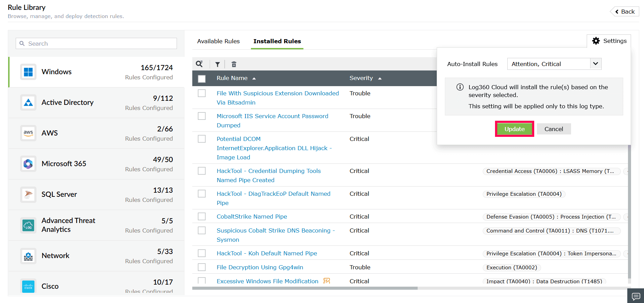The width and height of the screenshot is (644, 303).
Task: Check Potential DCOM DLL Hijack row
Action: 202,139
